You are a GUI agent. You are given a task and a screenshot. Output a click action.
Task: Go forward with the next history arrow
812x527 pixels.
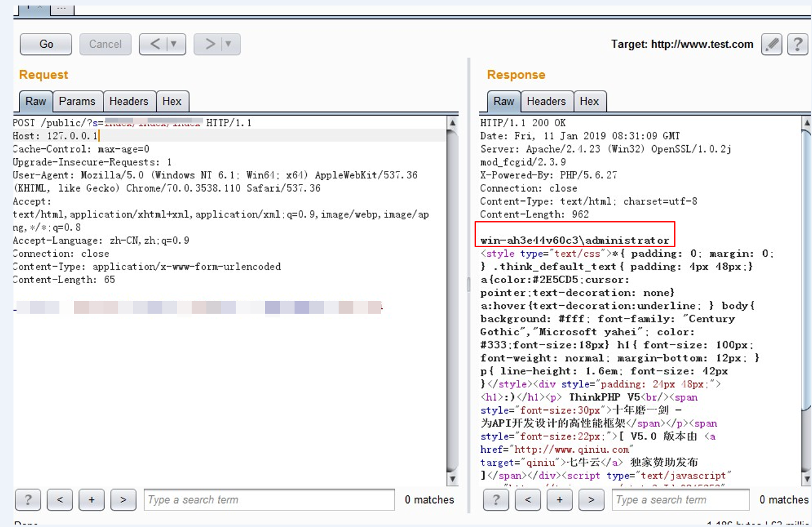tap(209, 44)
